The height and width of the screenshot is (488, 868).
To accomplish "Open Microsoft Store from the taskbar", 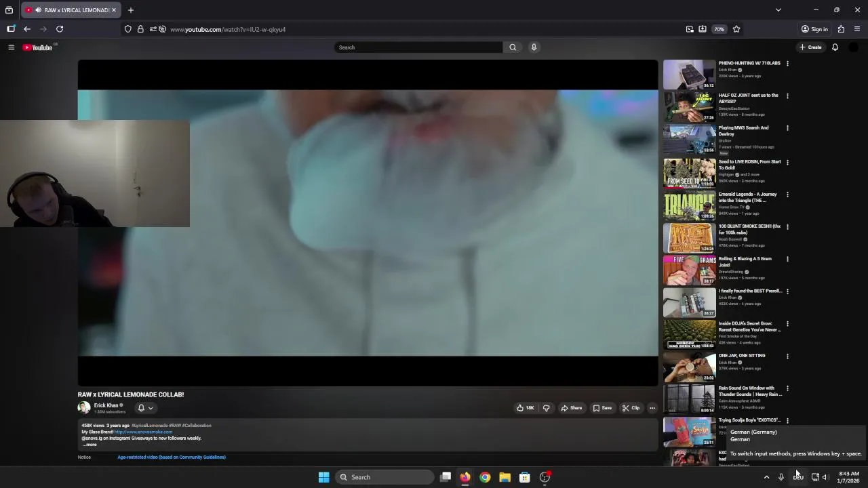I will (x=524, y=477).
